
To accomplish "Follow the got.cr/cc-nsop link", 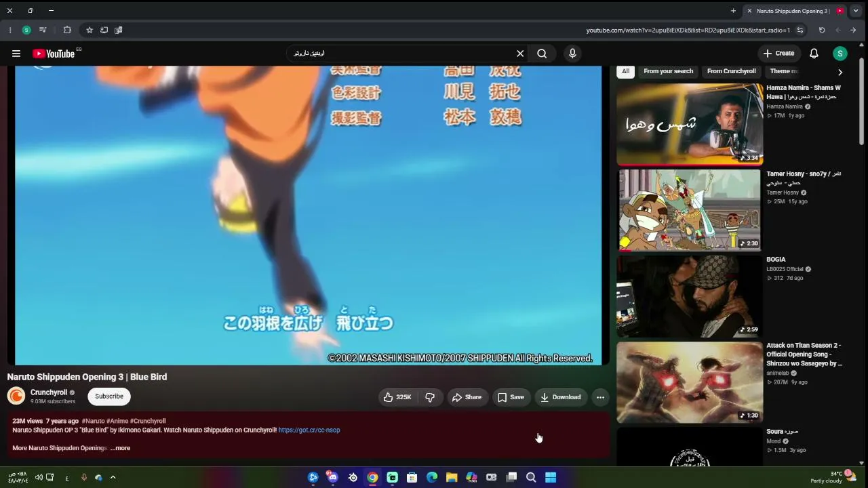I will pos(309,430).
